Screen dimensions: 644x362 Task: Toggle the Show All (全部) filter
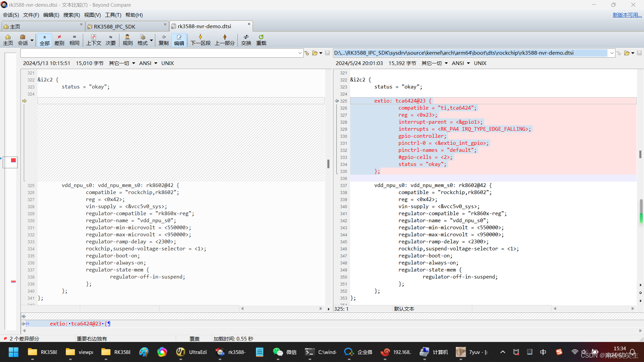click(44, 40)
